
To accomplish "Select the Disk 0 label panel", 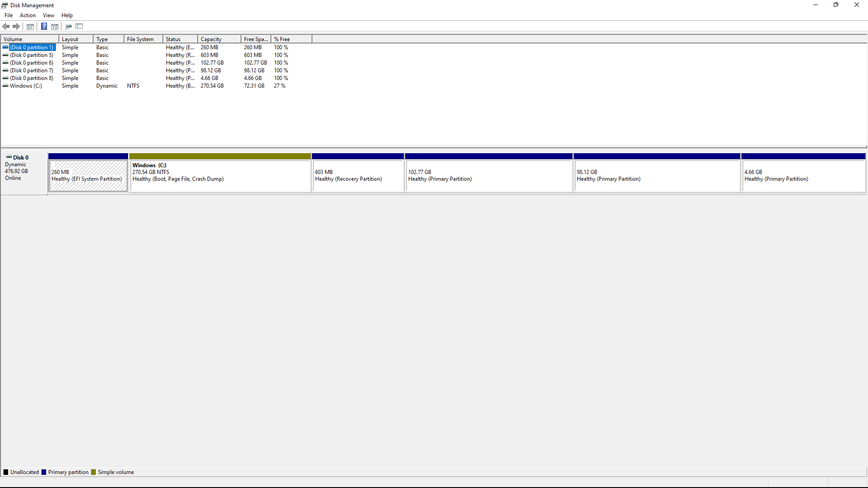I will pyautogui.click(x=24, y=172).
